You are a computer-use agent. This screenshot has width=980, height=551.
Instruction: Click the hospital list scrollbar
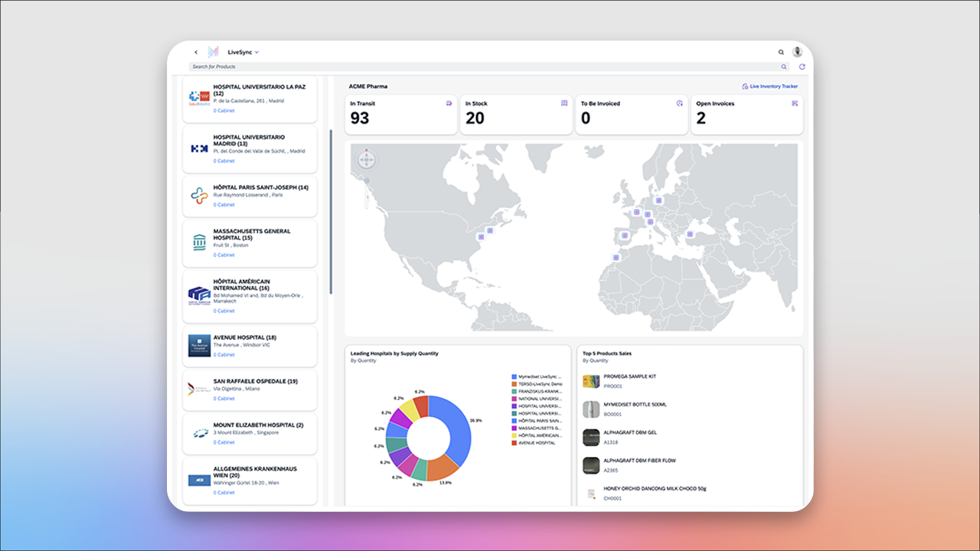331,212
